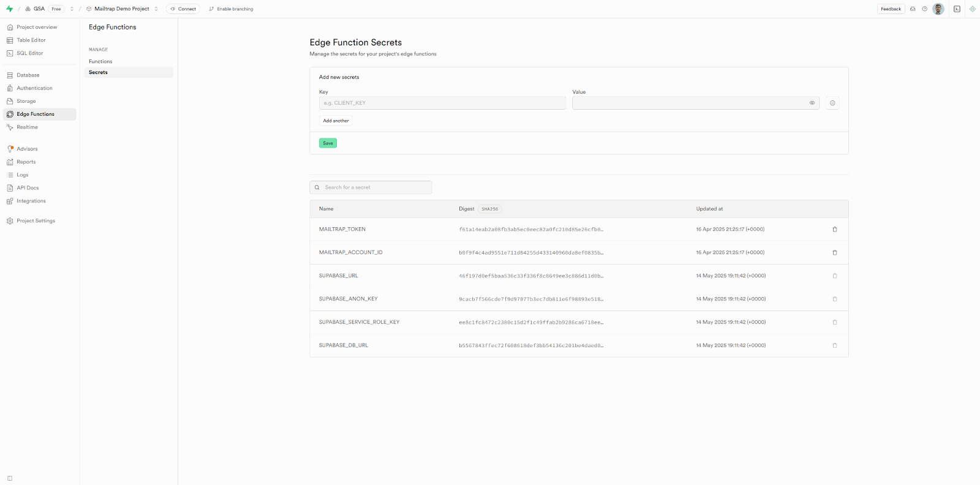Open the inbox notifications icon
Image resolution: width=980 pixels, height=485 pixels.
pos(913,9)
